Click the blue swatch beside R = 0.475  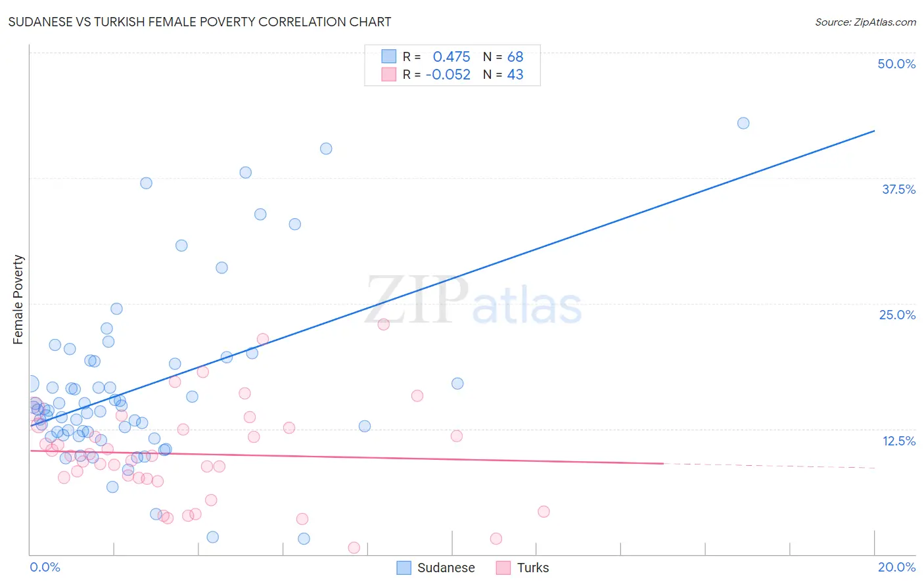coord(389,56)
